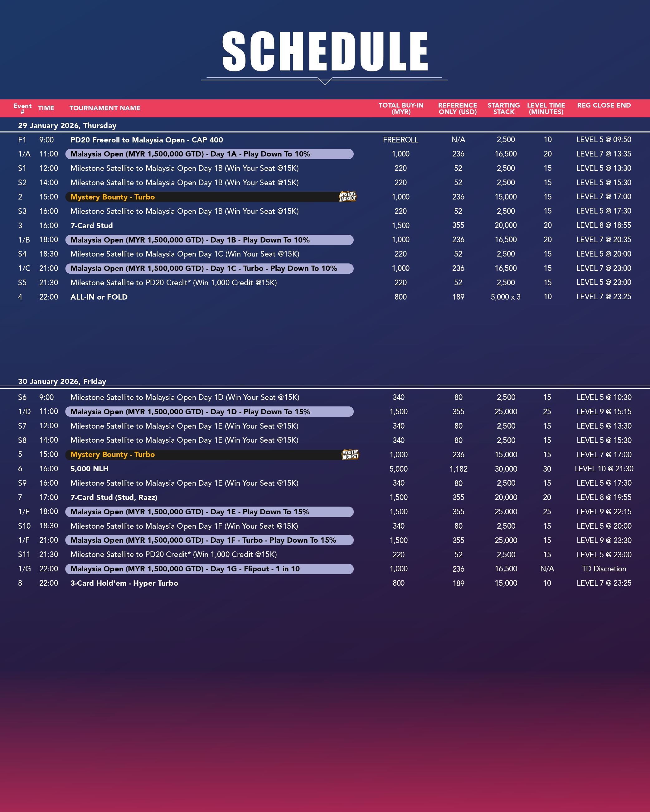650x812 pixels.
Task: Select the PD20 Freeroll CAP 400 event
Action: [147, 140]
